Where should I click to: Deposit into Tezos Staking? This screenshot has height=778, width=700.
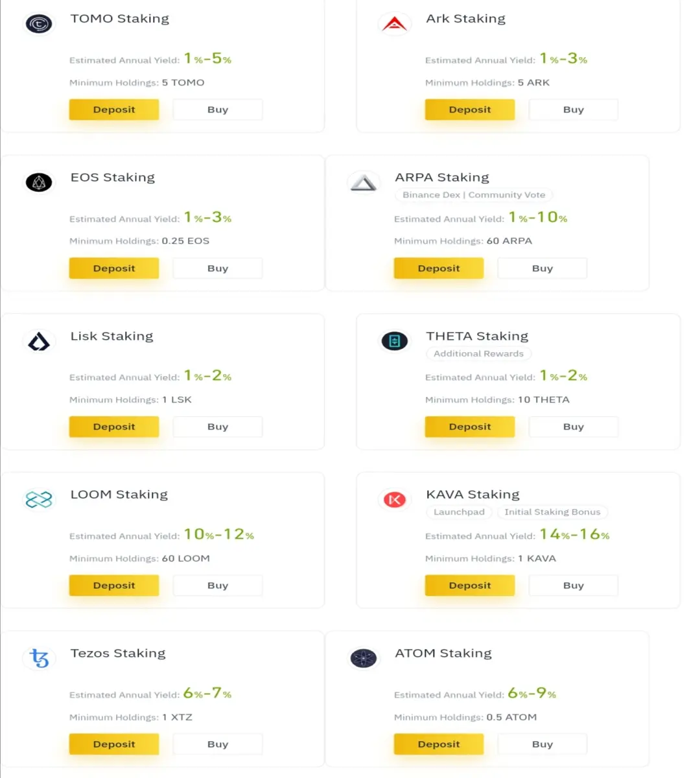(114, 744)
